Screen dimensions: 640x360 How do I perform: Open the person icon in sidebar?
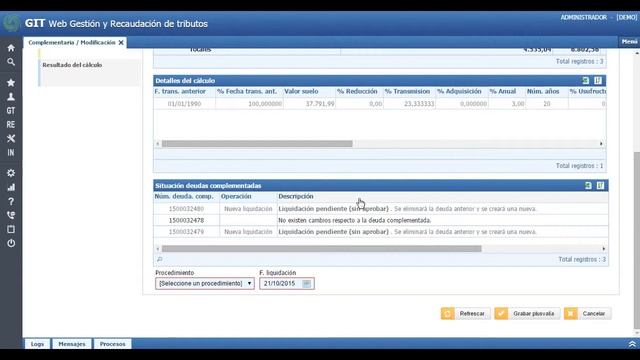click(11, 97)
